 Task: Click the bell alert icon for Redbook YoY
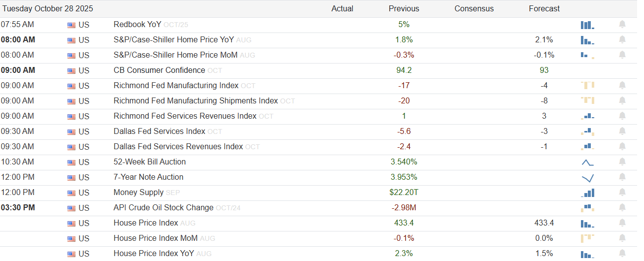tap(622, 25)
